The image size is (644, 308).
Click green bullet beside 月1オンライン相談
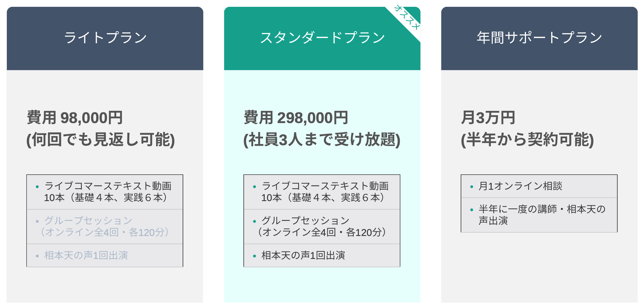(472, 187)
